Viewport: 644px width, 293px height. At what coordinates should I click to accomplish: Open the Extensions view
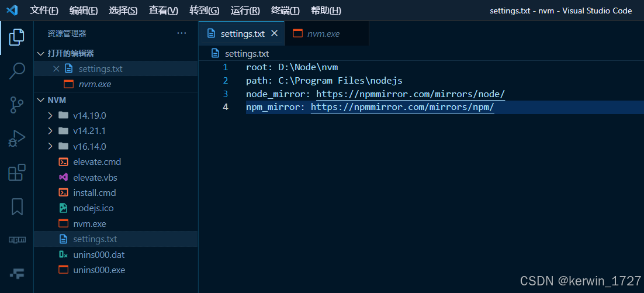[16, 172]
